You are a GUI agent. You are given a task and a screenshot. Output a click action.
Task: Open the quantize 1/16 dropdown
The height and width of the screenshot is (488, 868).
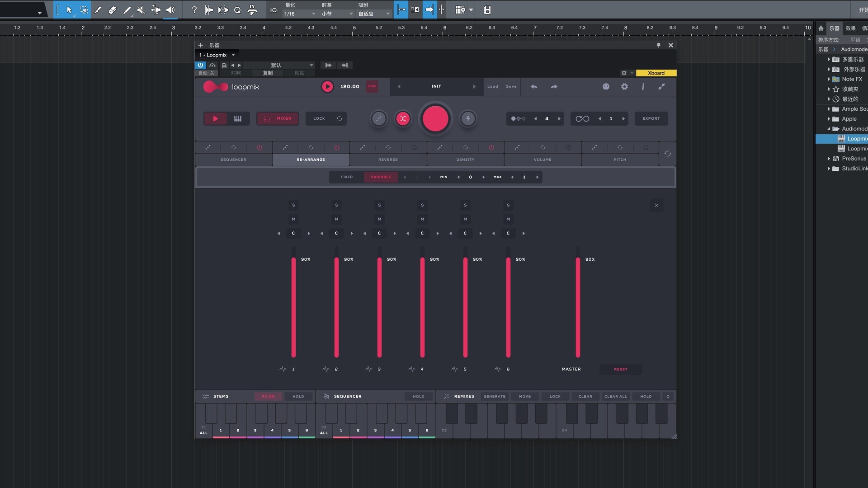[300, 14]
